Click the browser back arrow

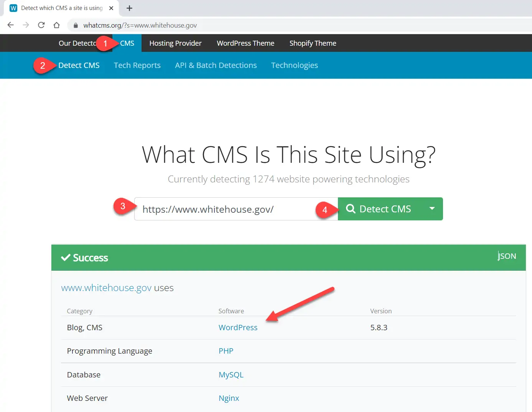coord(10,25)
